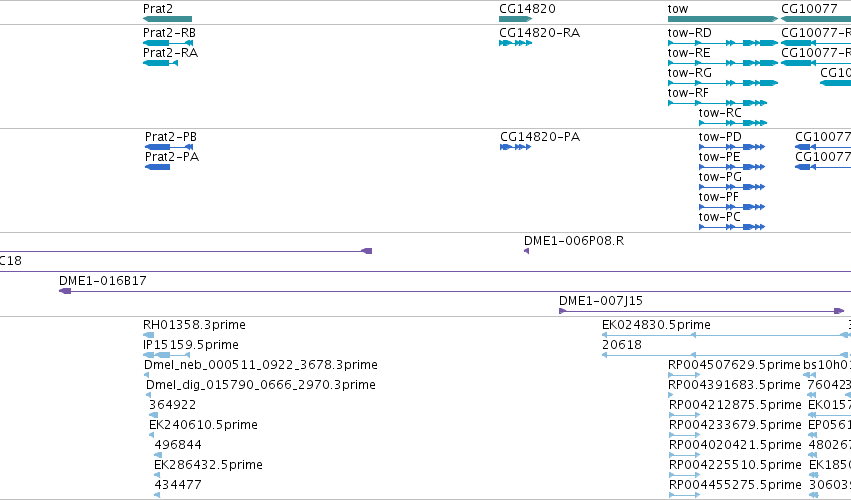Screen dimensions: 851x500
Task: Select the Prat2-RB transcript label
Action: pos(169,33)
